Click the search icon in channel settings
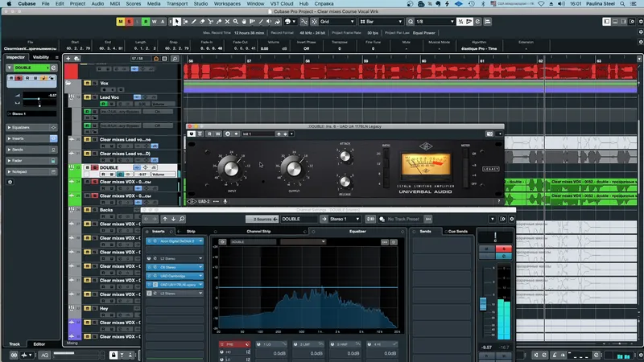 (x=182, y=219)
